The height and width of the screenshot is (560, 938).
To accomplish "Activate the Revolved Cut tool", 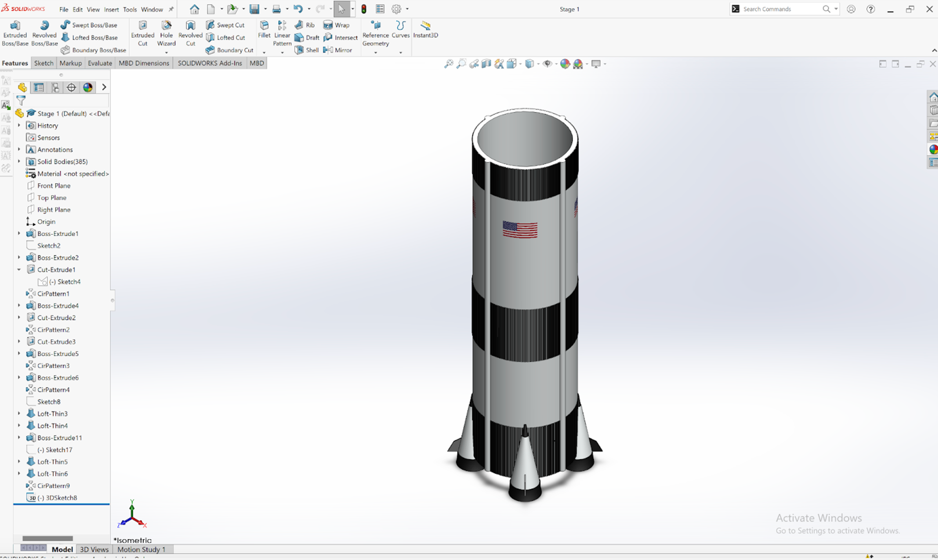I will coord(191,33).
